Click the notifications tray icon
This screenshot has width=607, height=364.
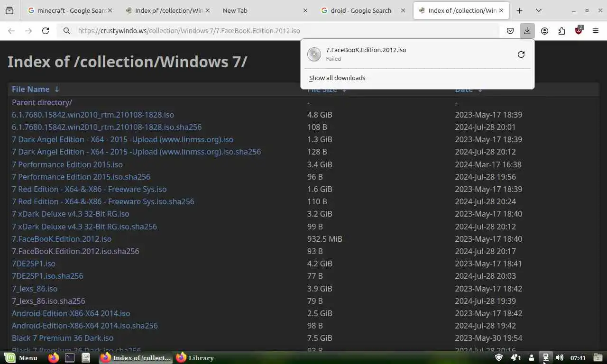(515, 358)
